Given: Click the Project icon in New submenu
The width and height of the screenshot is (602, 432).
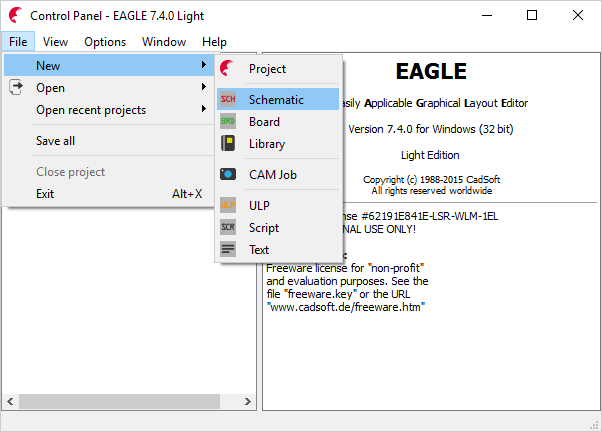Looking at the screenshot, I should click(x=228, y=69).
